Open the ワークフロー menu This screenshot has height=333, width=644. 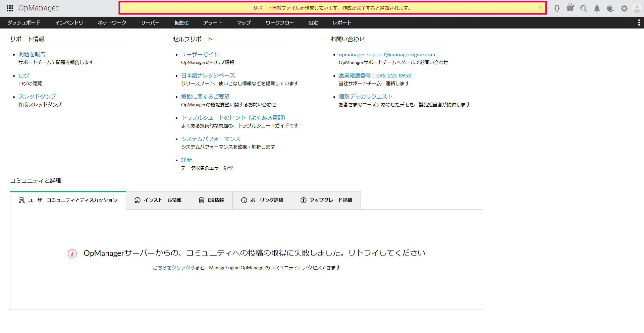(x=279, y=22)
